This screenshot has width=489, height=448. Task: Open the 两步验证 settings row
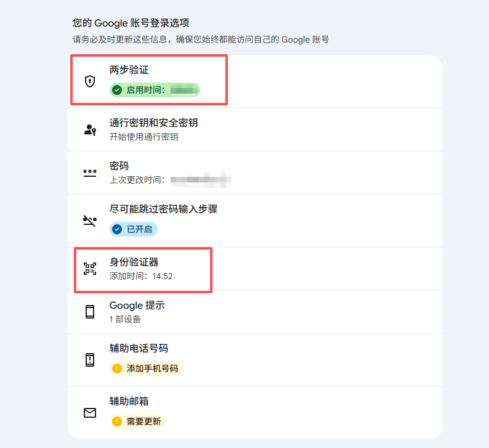point(255,81)
